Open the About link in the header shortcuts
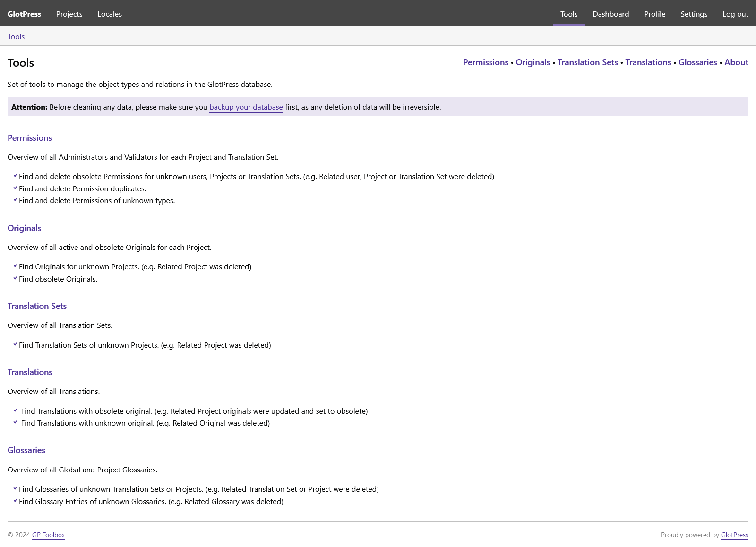 736,62
